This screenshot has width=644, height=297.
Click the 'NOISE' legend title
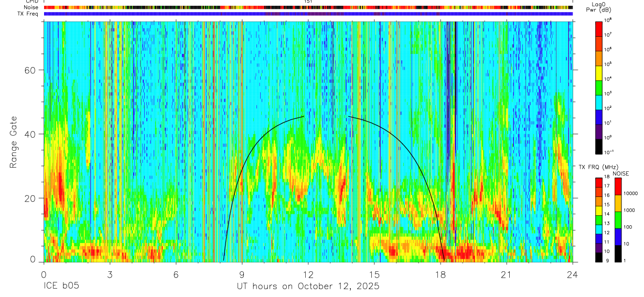click(x=621, y=173)
